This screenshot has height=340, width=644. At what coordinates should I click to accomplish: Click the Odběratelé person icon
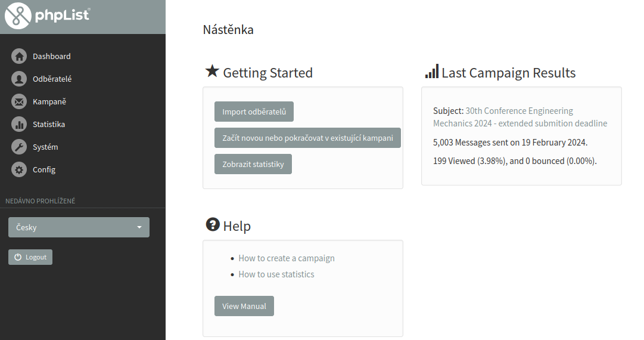point(19,79)
